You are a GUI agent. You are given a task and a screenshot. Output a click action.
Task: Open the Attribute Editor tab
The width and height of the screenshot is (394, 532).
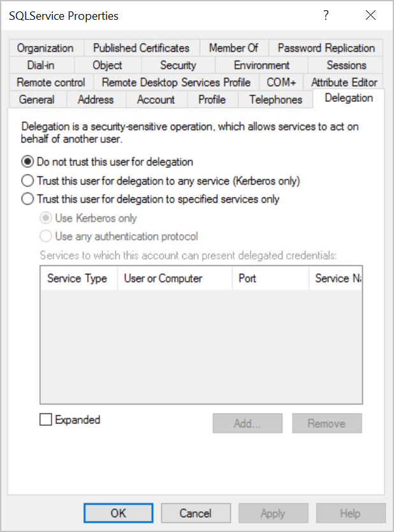344,82
